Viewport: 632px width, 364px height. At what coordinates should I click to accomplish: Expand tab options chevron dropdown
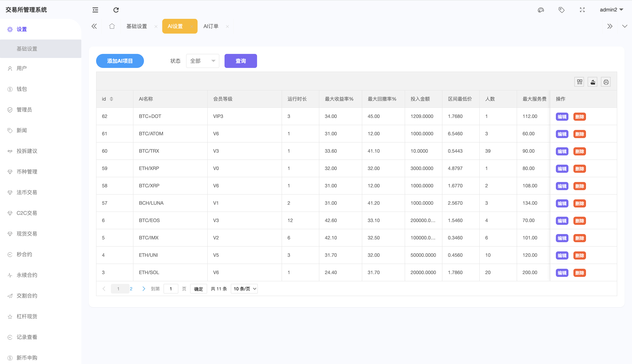click(625, 26)
